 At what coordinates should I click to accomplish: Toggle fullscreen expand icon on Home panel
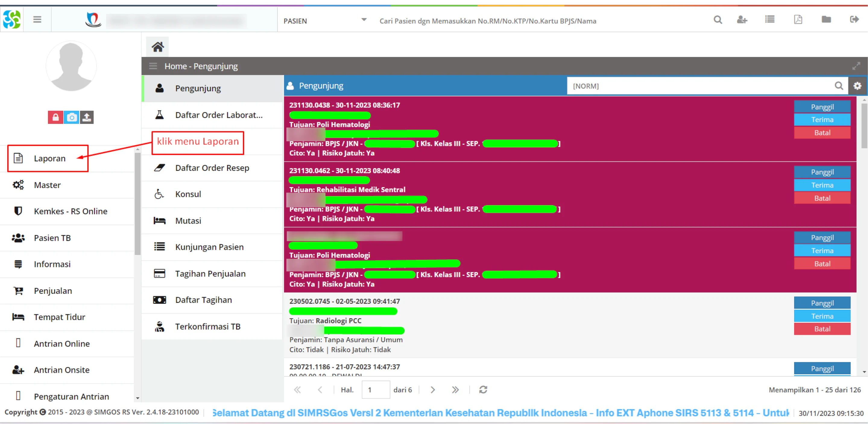click(x=856, y=66)
